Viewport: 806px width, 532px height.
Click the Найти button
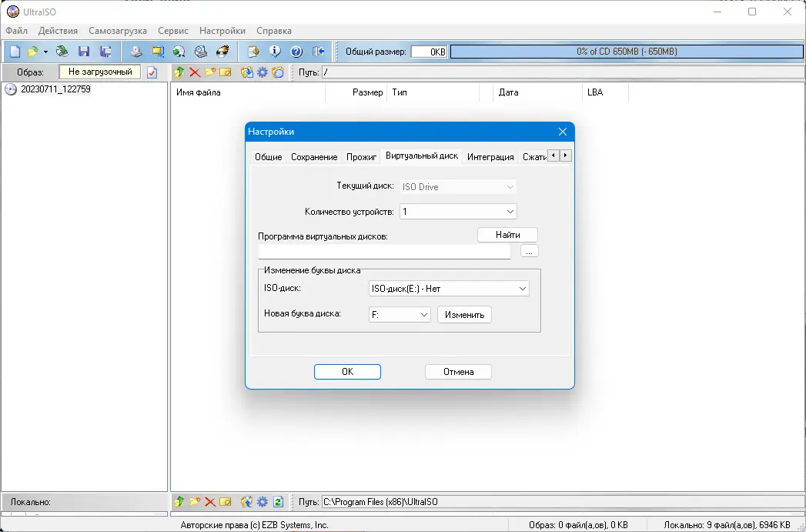coord(508,235)
